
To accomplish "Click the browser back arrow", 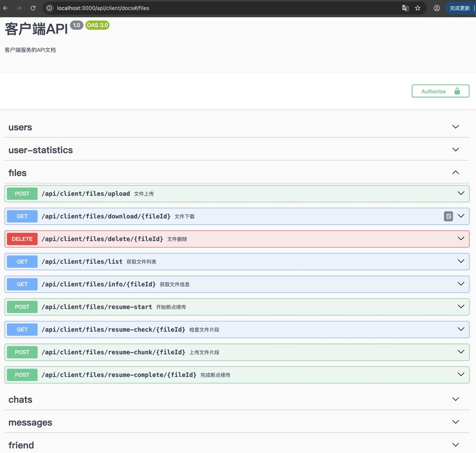I will [x=6, y=8].
